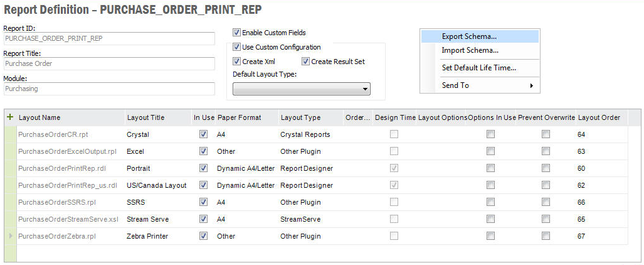Expand the Send To submenu arrow
This screenshot has width=644, height=265.
532,85
